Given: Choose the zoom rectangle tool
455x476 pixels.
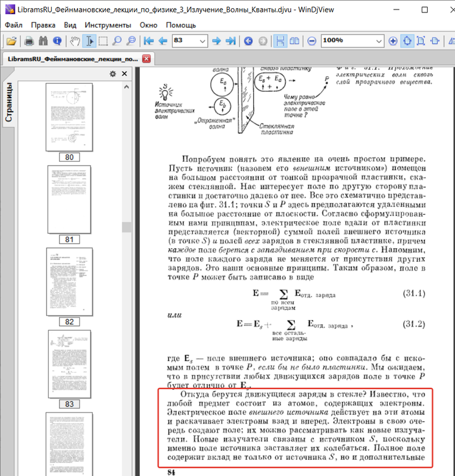Looking at the screenshot, I should tap(131, 41).
